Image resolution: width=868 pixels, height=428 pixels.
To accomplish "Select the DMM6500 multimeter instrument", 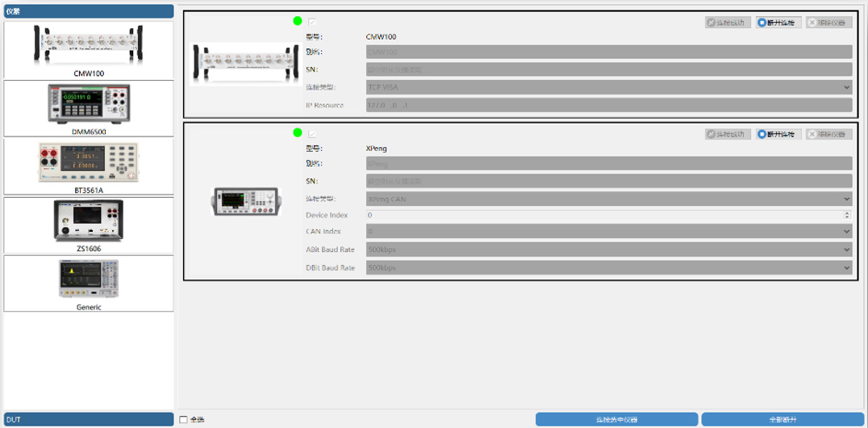I will click(x=89, y=108).
